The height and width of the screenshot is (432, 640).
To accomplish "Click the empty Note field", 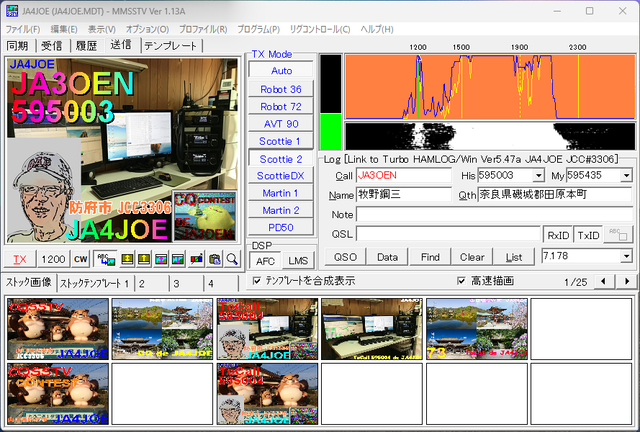I will point(494,214).
